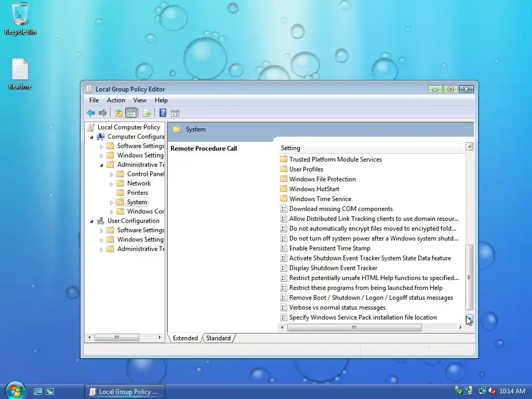Click the Verbose vs normal status messages icon
Viewport: 532px width, 399px height.
pyautogui.click(x=284, y=308)
